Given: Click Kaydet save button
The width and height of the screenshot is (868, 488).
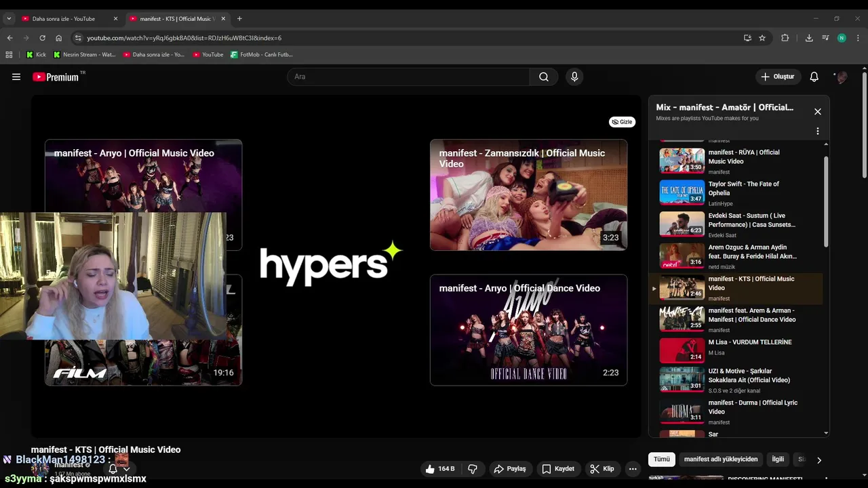Looking at the screenshot, I should (x=558, y=468).
